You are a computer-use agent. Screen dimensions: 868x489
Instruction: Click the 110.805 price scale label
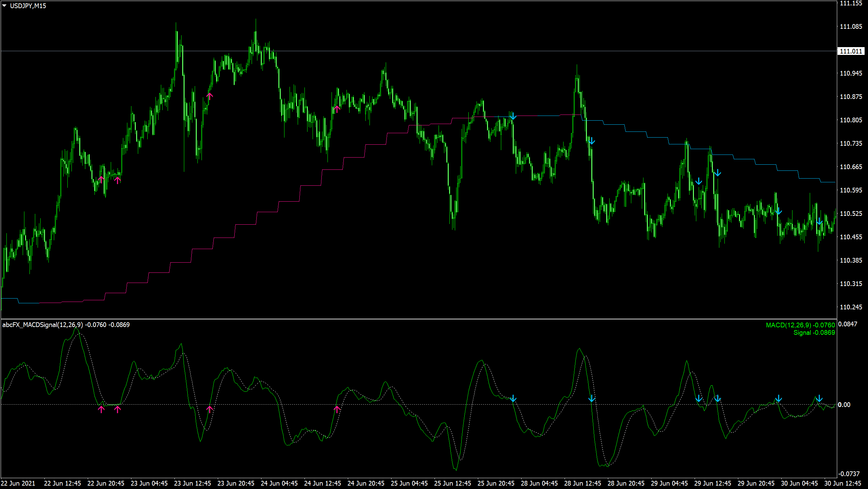[851, 120]
